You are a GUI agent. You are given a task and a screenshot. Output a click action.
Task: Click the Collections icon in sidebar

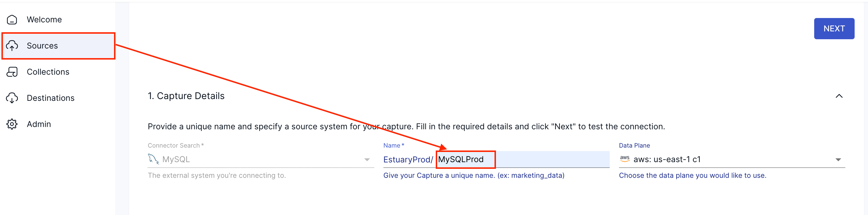point(12,72)
